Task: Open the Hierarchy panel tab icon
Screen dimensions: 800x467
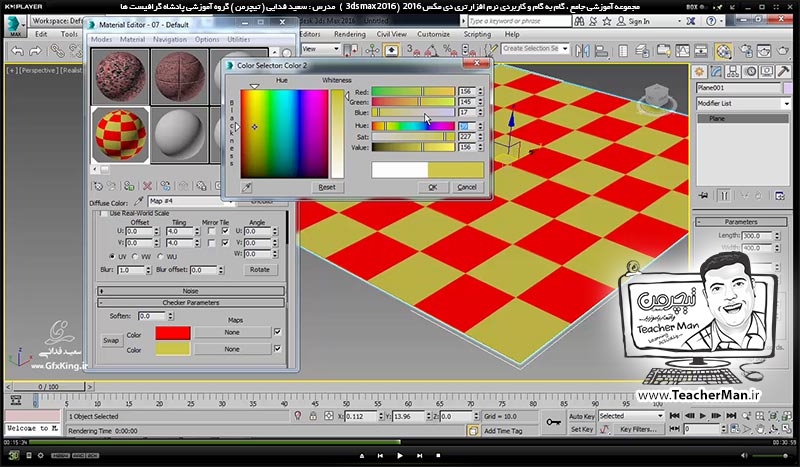Action: click(x=733, y=71)
